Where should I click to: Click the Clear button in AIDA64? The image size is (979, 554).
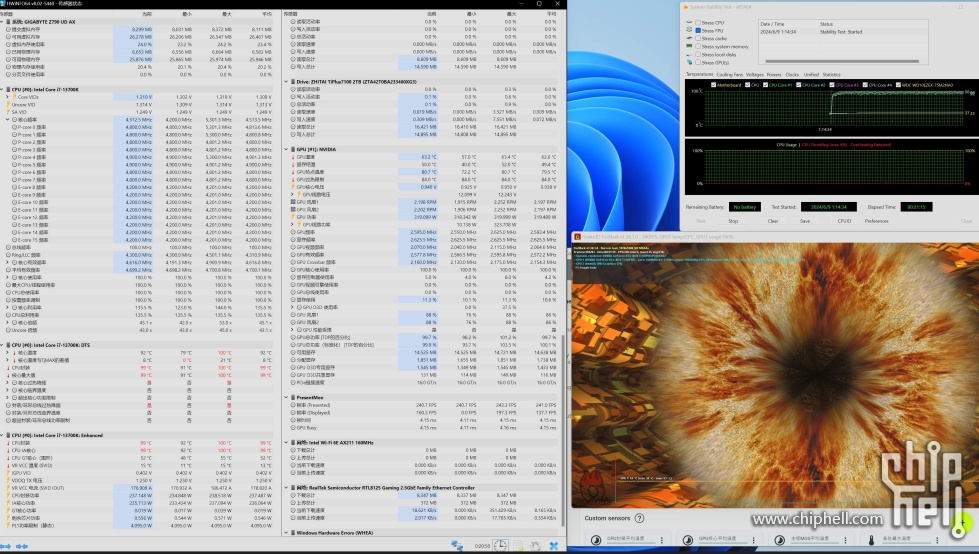click(772, 221)
